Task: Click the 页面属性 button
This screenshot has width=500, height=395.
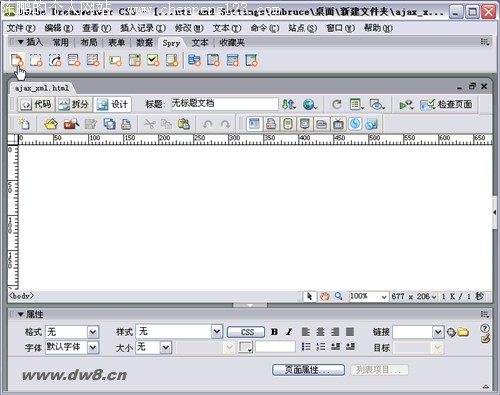Action: tap(308, 370)
